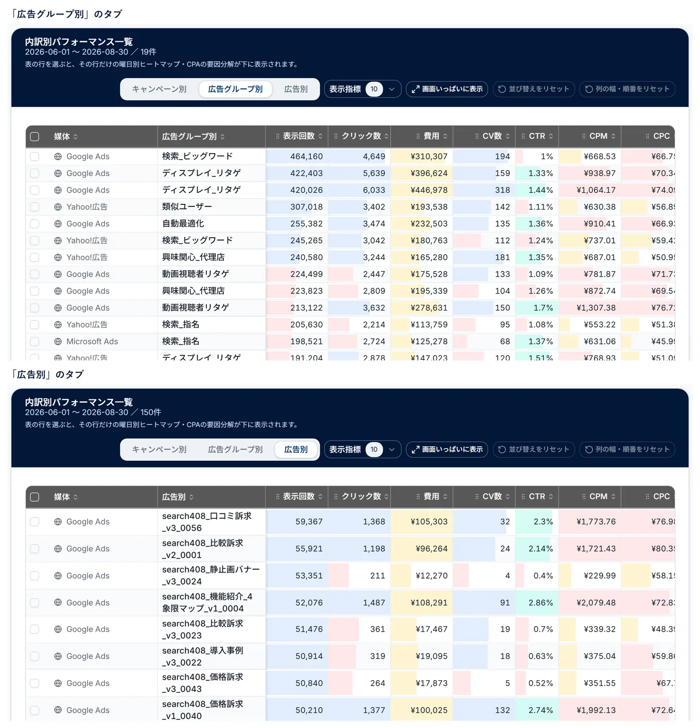Click 並び替えをリセット in the 19件 panel
This screenshot has width=700, height=728.
[x=534, y=89]
